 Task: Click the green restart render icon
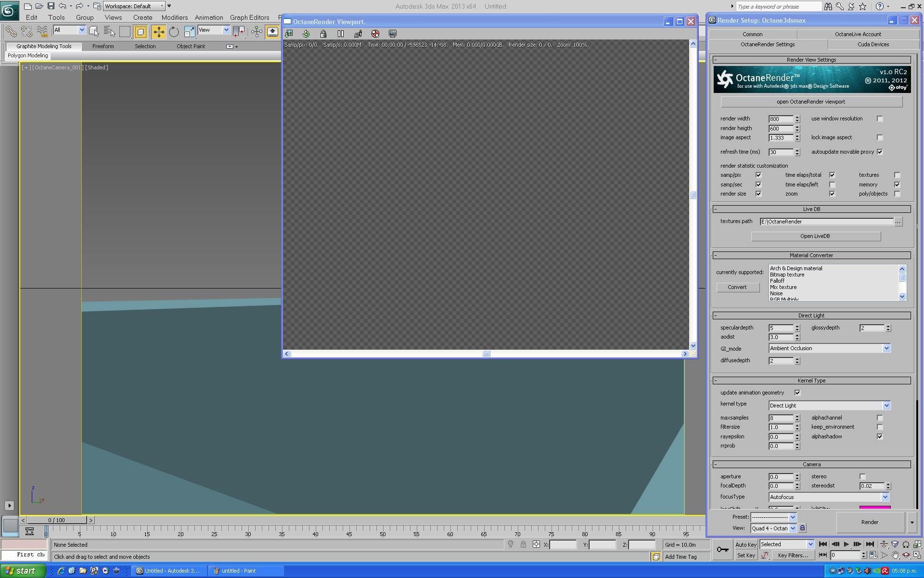pyautogui.click(x=306, y=34)
